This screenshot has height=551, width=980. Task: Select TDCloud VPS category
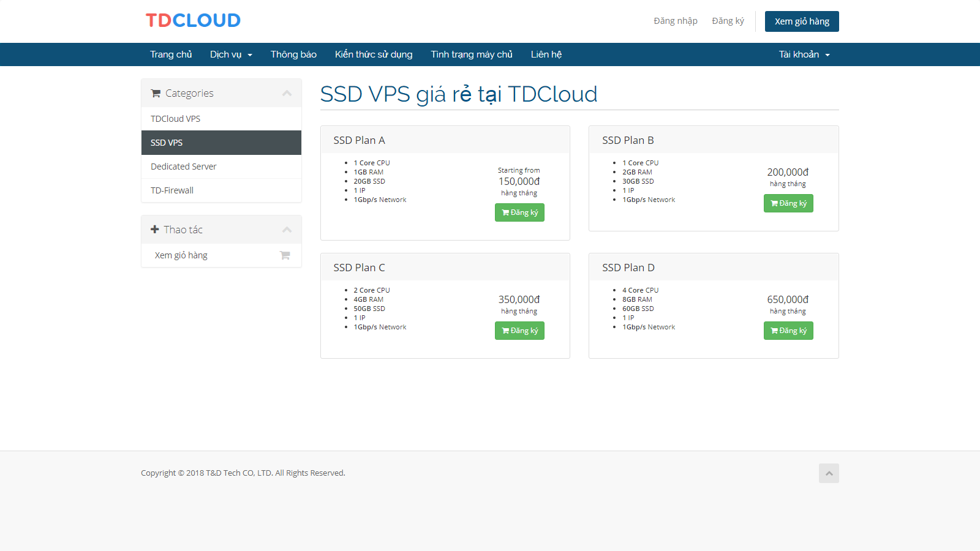(x=221, y=119)
